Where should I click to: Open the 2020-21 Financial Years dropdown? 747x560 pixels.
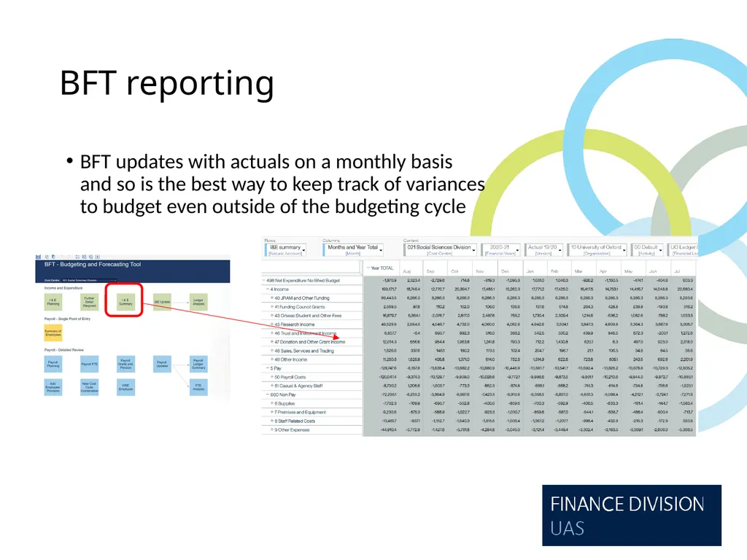(x=500, y=249)
